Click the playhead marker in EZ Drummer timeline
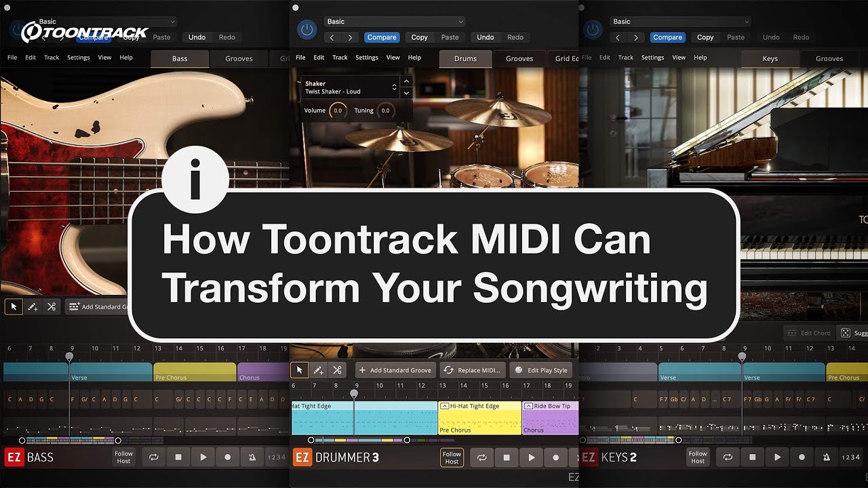The height and width of the screenshot is (488, 868). point(353,394)
